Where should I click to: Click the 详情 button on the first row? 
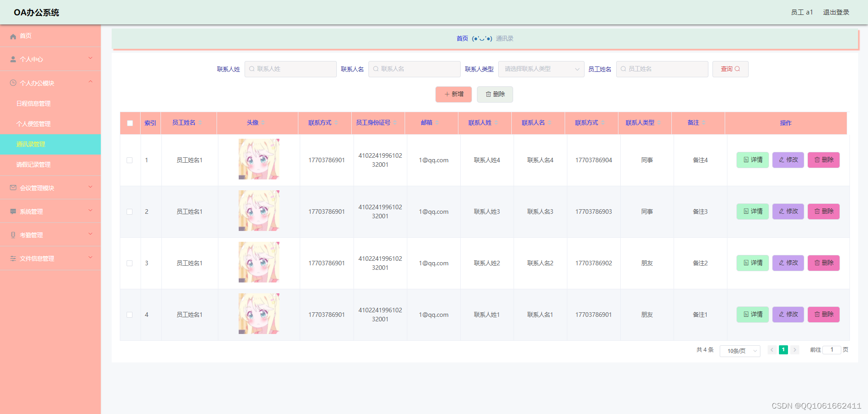752,160
